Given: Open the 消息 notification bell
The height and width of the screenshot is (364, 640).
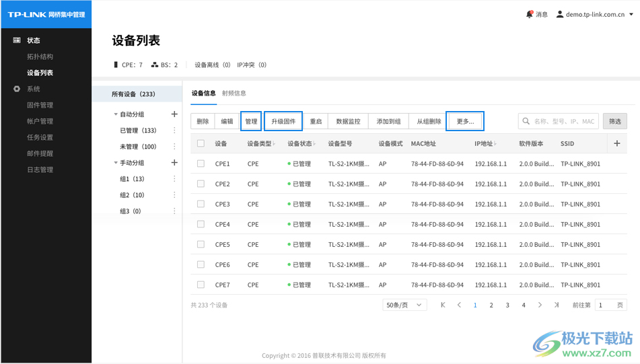Looking at the screenshot, I should 530,14.
